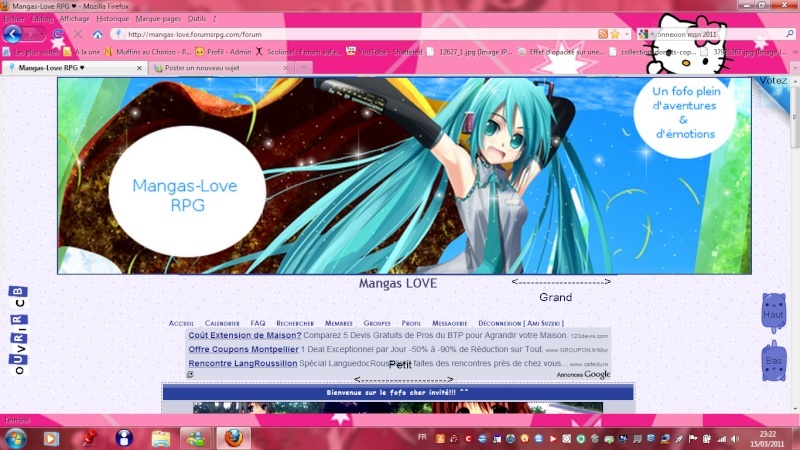Open the Rencontre LangRoussillon ad link

(243, 363)
